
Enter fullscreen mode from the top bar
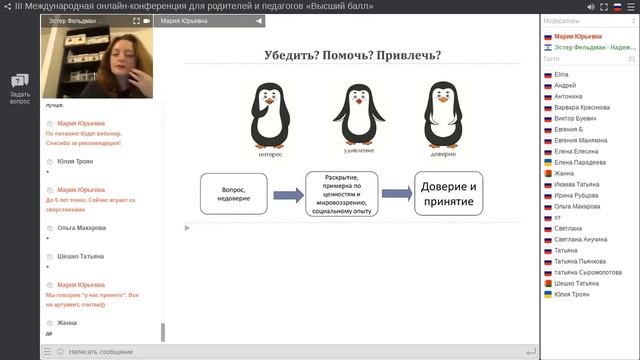[604, 7]
